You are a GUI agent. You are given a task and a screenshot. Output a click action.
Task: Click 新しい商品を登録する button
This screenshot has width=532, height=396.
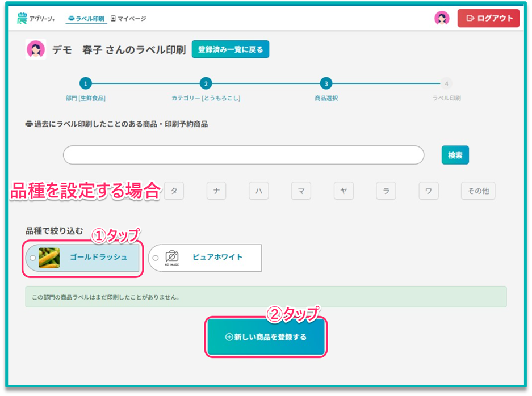tap(266, 337)
